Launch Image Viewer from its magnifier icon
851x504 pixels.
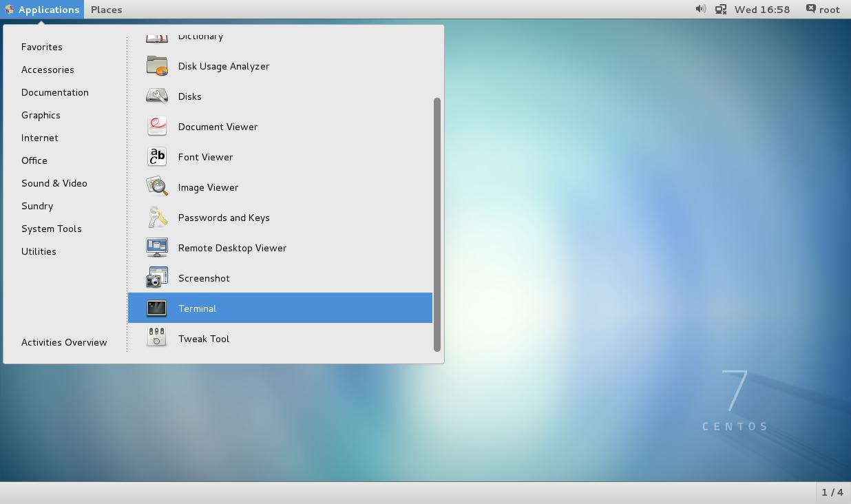tap(157, 187)
